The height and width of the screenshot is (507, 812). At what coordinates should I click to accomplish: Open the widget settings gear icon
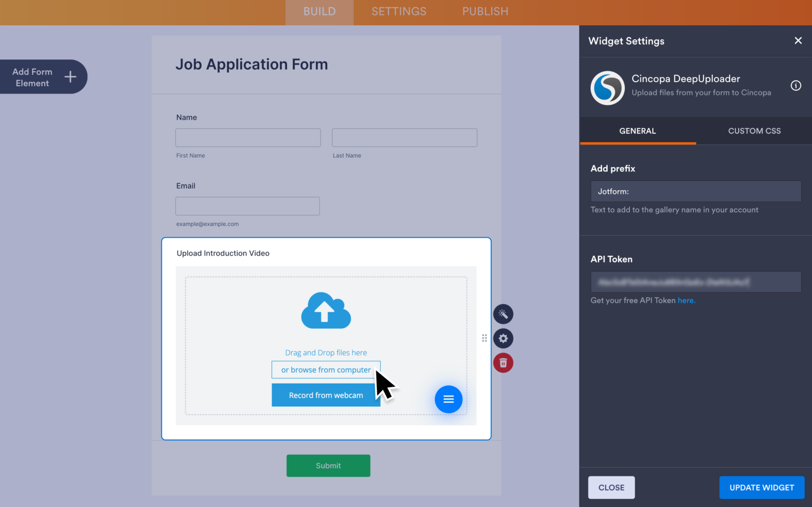tap(503, 339)
